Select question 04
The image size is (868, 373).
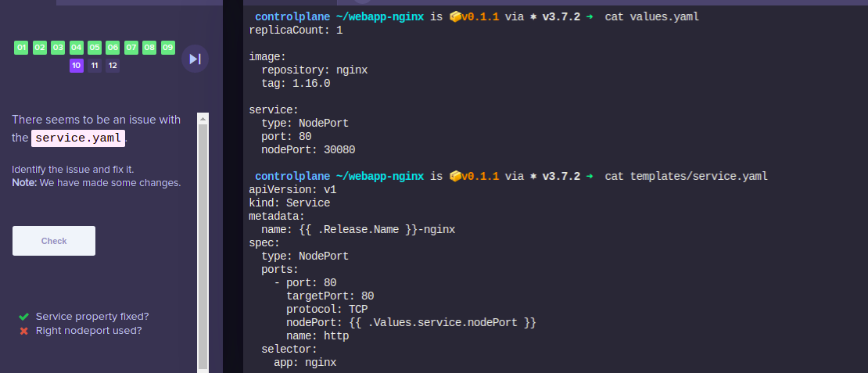pos(76,48)
